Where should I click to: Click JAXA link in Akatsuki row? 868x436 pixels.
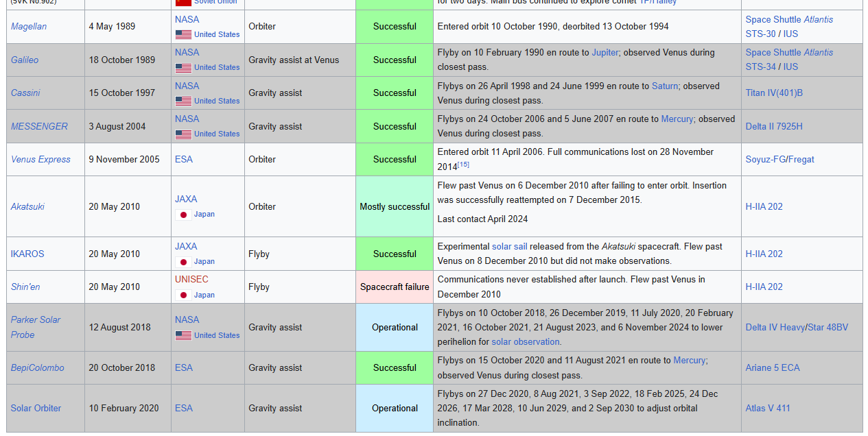186,199
